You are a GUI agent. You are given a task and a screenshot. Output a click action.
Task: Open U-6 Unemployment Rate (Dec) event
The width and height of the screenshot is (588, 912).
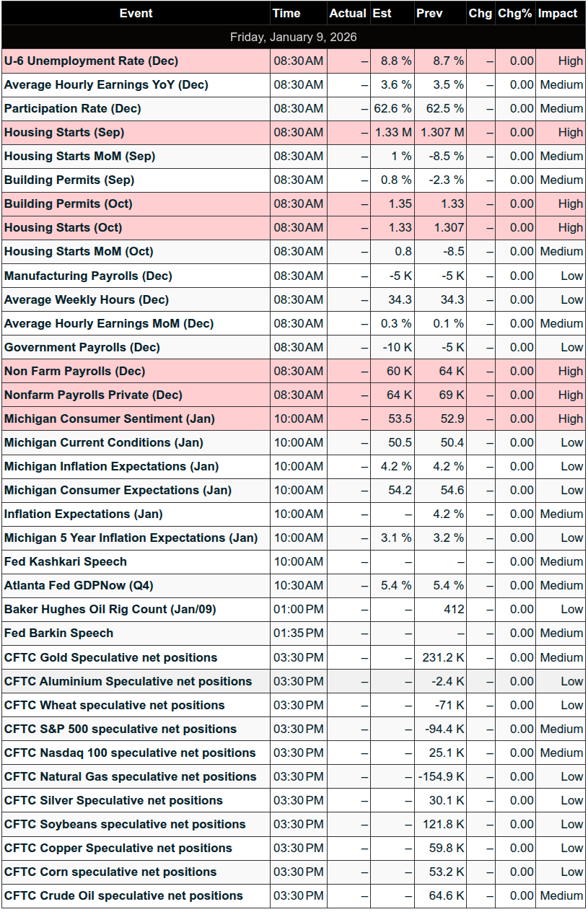pos(91,61)
